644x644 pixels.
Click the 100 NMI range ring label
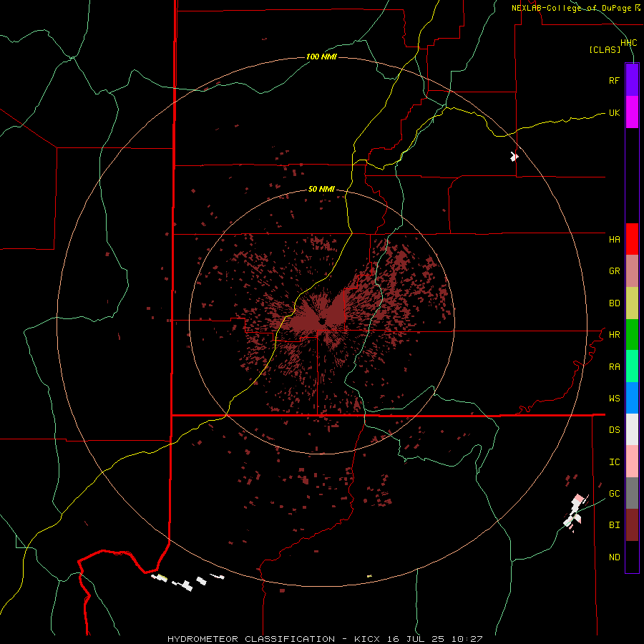tap(321, 57)
